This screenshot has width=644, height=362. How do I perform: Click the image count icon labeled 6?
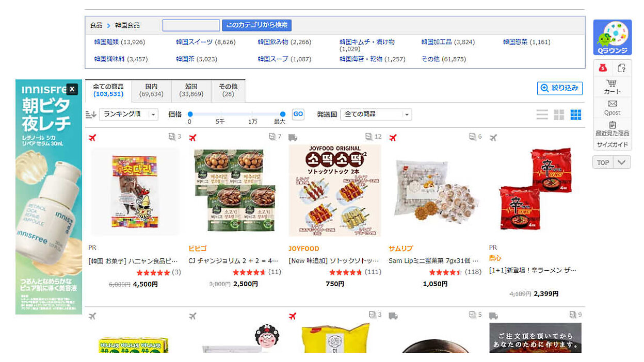(472, 137)
